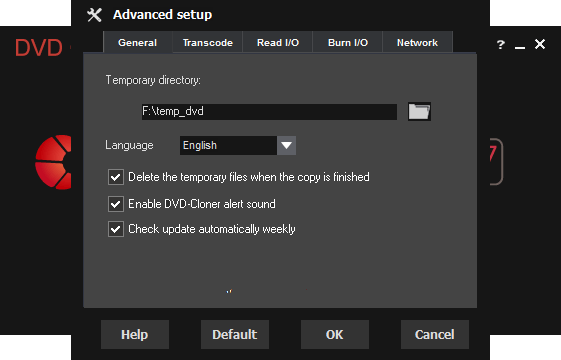Screen dimensions: 561x360
Task: Select the English language combo box
Action: [x=238, y=145]
